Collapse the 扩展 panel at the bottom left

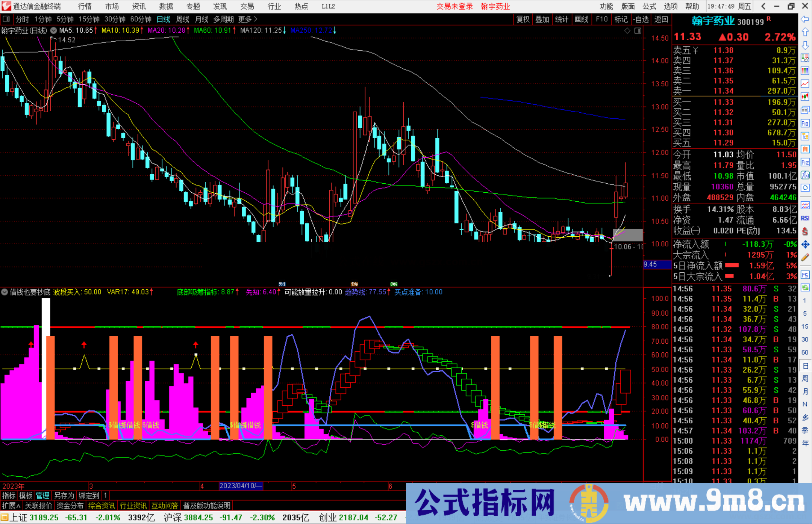pos(10,506)
